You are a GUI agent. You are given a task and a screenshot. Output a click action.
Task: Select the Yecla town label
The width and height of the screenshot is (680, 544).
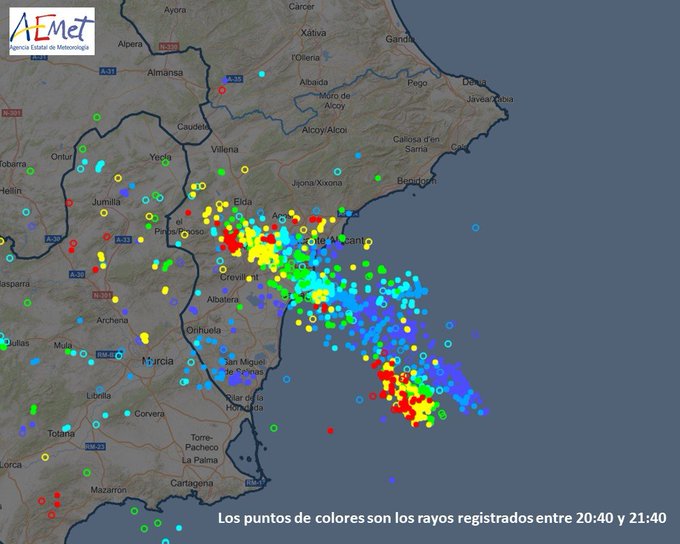[x=160, y=157]
